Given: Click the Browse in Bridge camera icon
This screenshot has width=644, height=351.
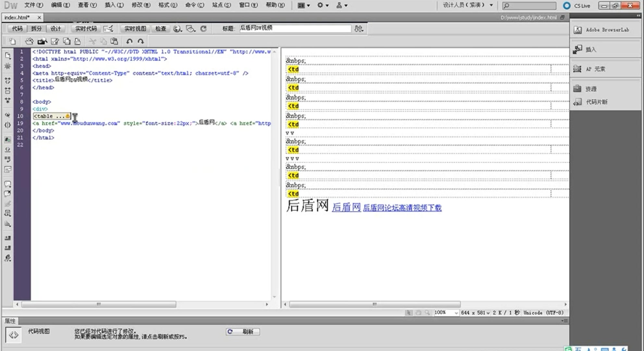Looking at the screenshot, I should tap(42, 41).
